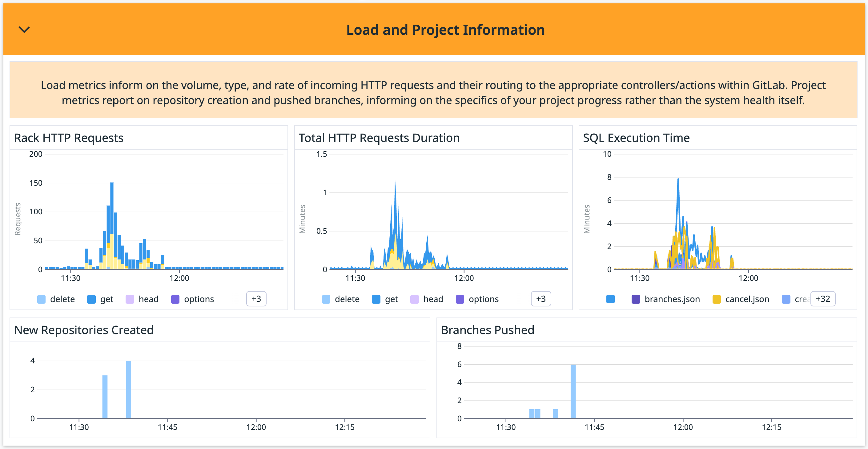Open the Rack HTTP Requests panel title menu
This screenshot has width=868, height=449.
[x=68, y=138]
